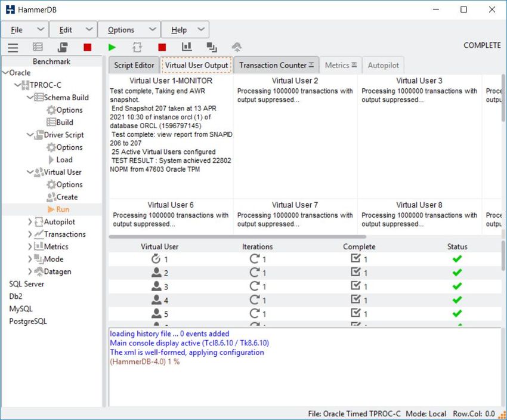Viewport: 507px width, 420px height.
Task: Expand the Mode tree node
Action: tap(30, 259)
